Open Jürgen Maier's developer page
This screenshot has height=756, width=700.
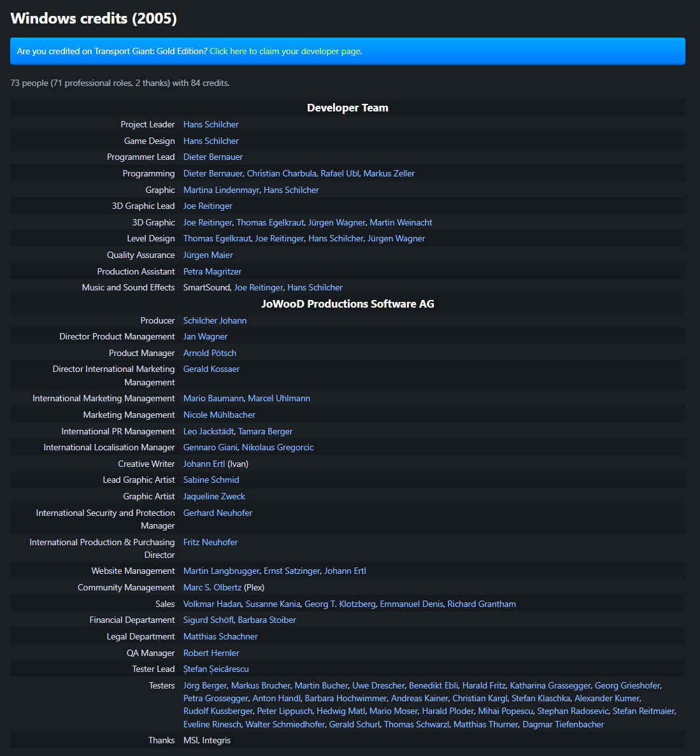(208, 255)
